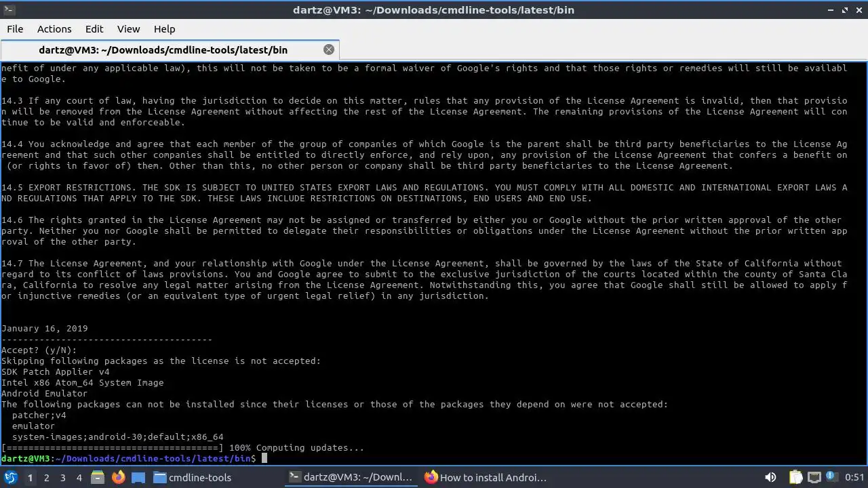Click the 'Android Emulator' line
This screenshot has height=488, width=868.
(x=45, y=394)
